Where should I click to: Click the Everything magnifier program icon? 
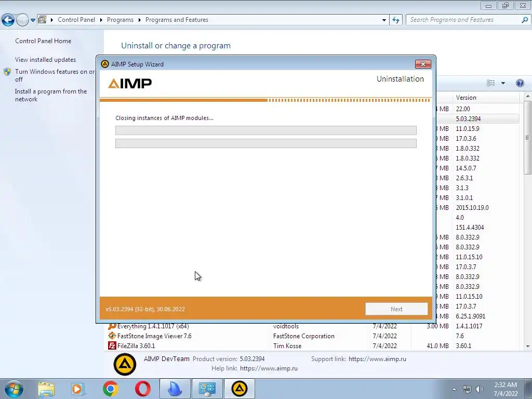(x=112, y=326)
